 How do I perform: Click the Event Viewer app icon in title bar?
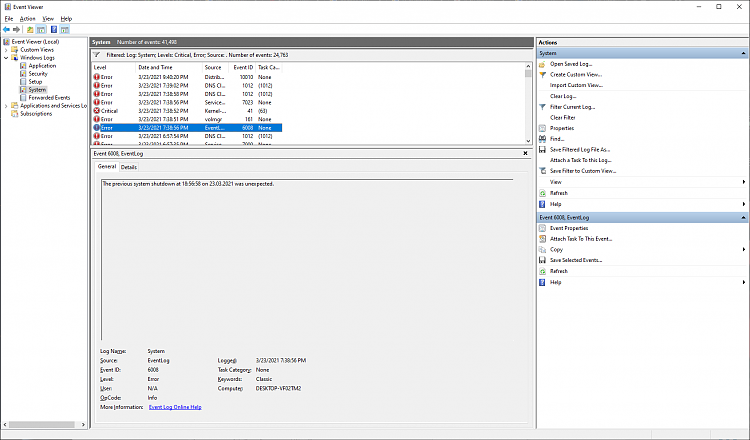point(7,7)
